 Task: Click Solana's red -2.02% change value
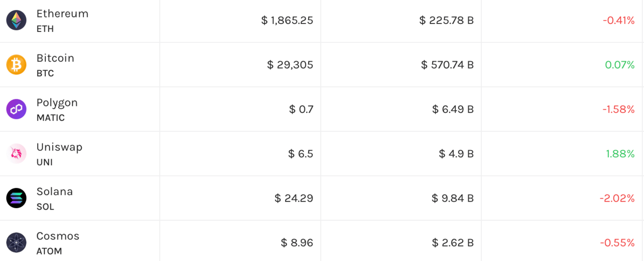(x=617, y=198)
